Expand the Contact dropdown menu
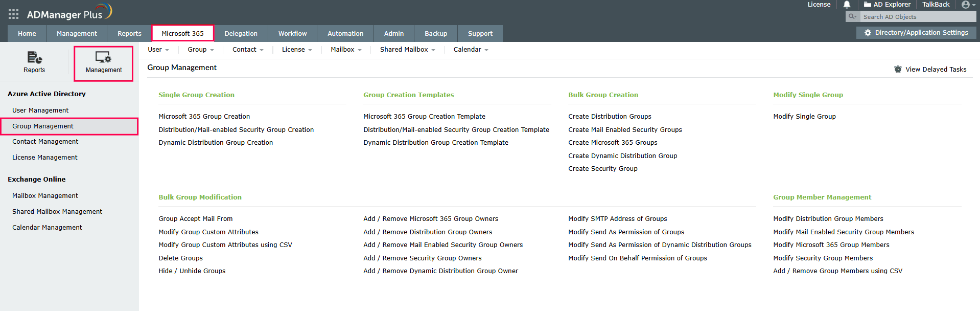 pos(248,50)
